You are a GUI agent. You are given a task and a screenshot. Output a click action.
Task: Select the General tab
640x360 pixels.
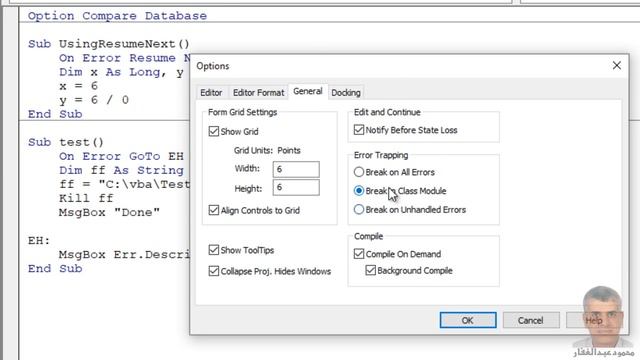[x=308, y=91]
